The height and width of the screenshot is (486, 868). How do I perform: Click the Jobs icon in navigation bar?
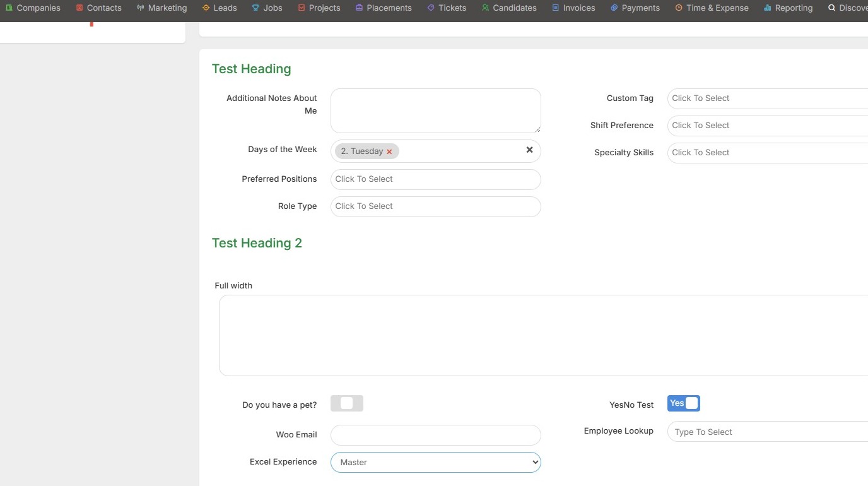coord(255,8)
